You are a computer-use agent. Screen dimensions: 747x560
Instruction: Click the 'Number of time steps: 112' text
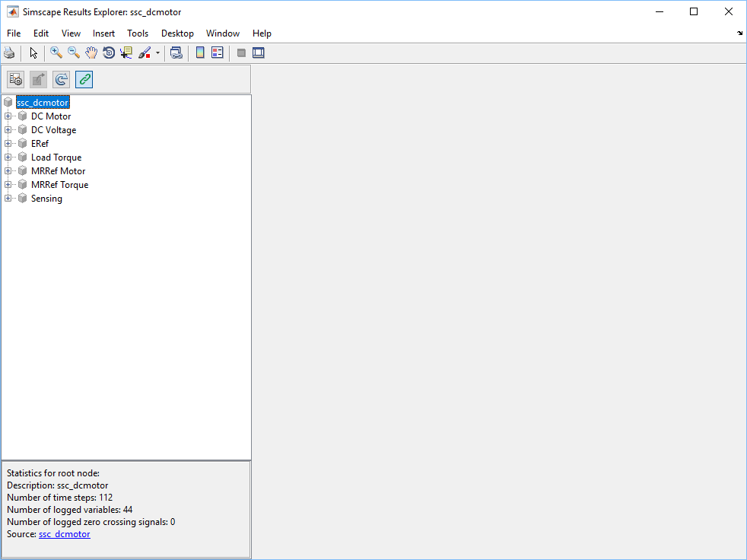point(59,498)
